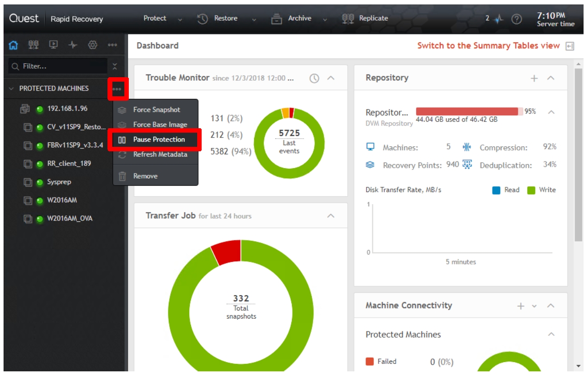Open Machine Connectivity dropdown chevron
Image resolution: width=588 pixels, height=378 pixels.
tap(535, 306)
